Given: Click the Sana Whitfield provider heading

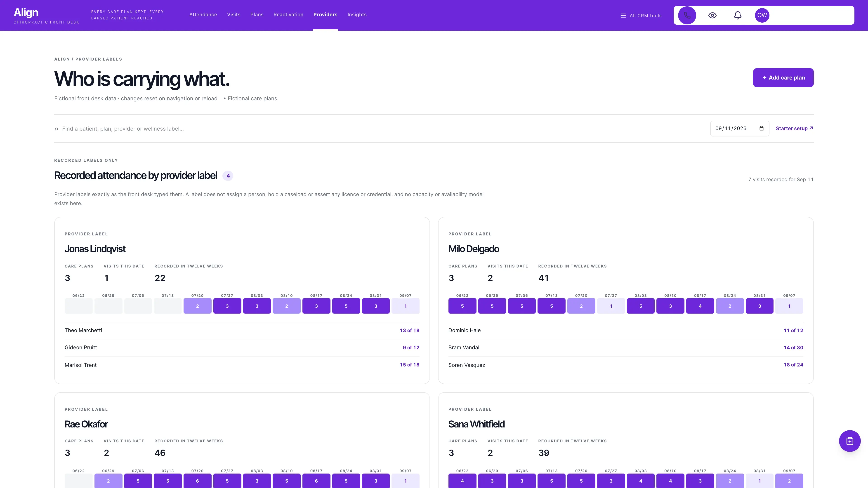Looking at the screenshot, I should pos(476,424).
